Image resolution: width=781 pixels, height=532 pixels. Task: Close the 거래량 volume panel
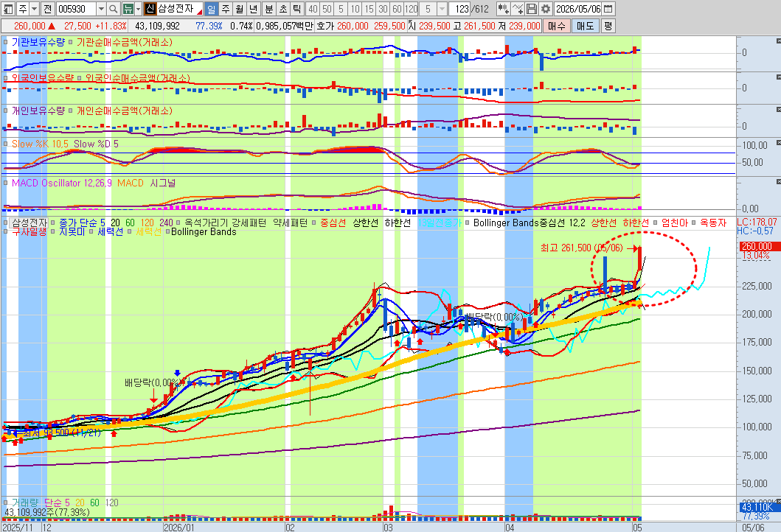(x=778, y=501)
